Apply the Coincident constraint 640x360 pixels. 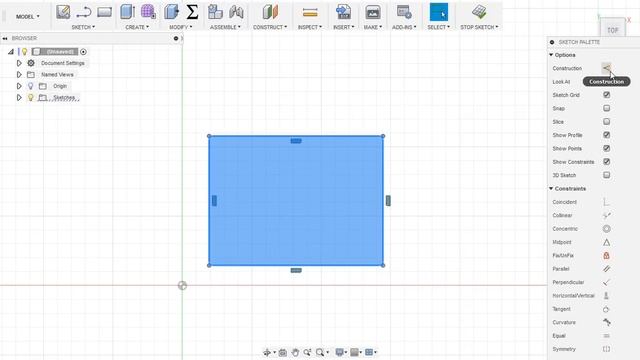click(607, 202)
